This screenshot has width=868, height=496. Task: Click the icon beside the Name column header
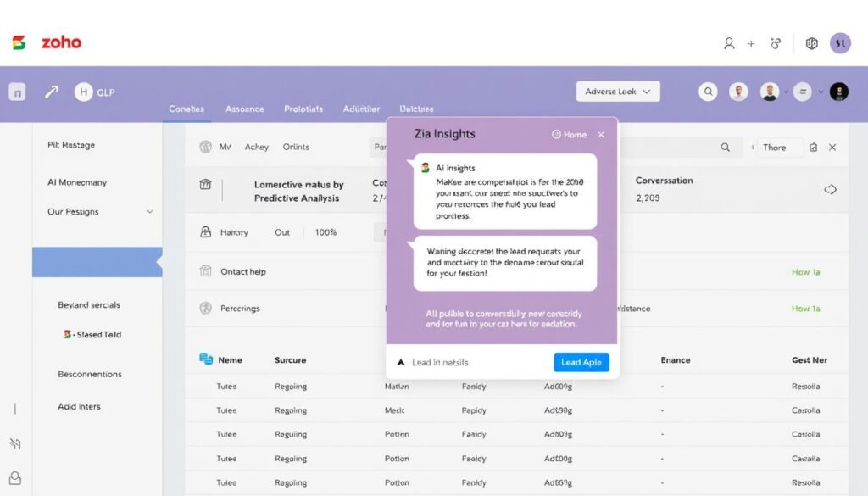click(204, 359)
